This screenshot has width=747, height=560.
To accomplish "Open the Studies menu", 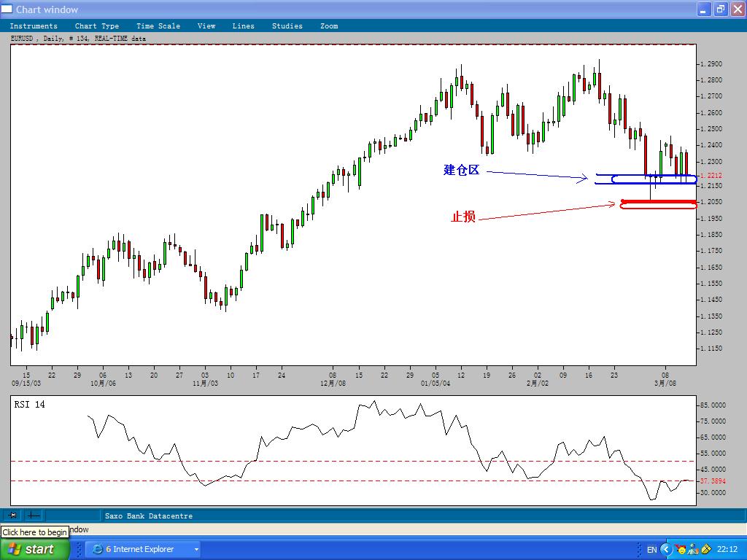I will (x=287, y=26).
